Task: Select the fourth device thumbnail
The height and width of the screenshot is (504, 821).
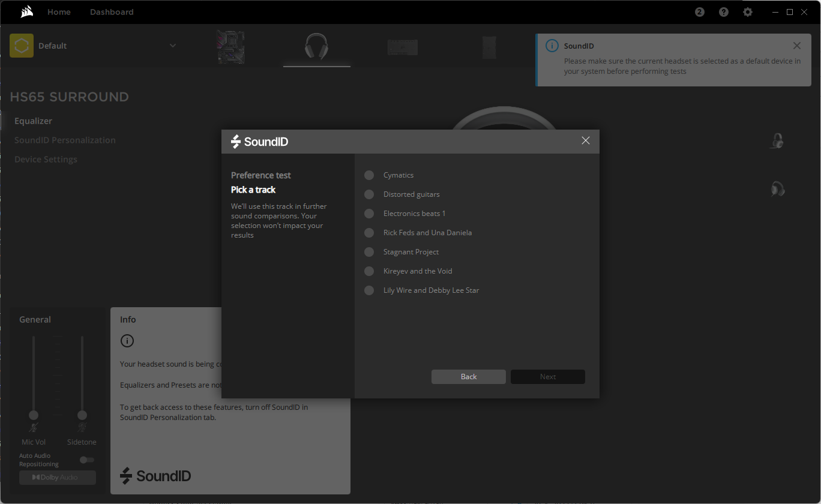Action: click(490, 47)
